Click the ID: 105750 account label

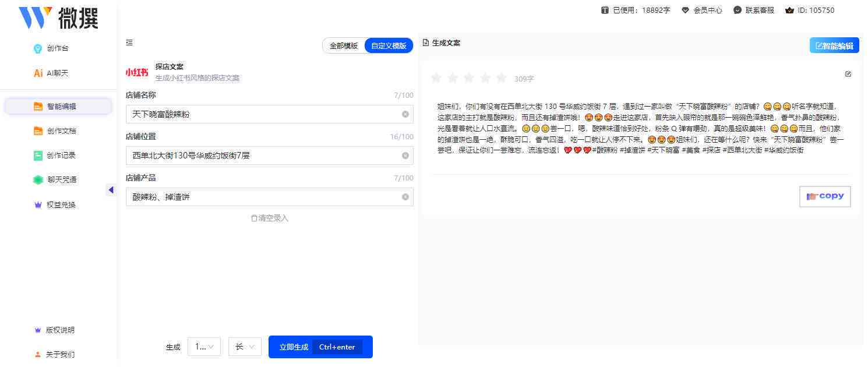click(x=810, y=10)
